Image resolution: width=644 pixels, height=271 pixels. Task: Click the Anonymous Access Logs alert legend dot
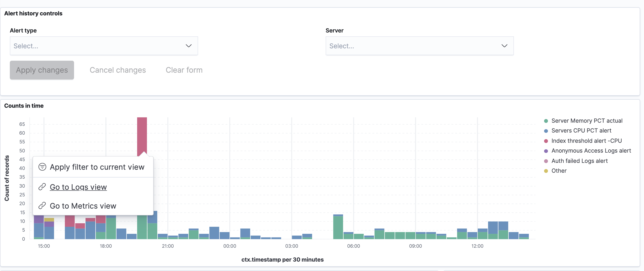[x=546, y=151]
